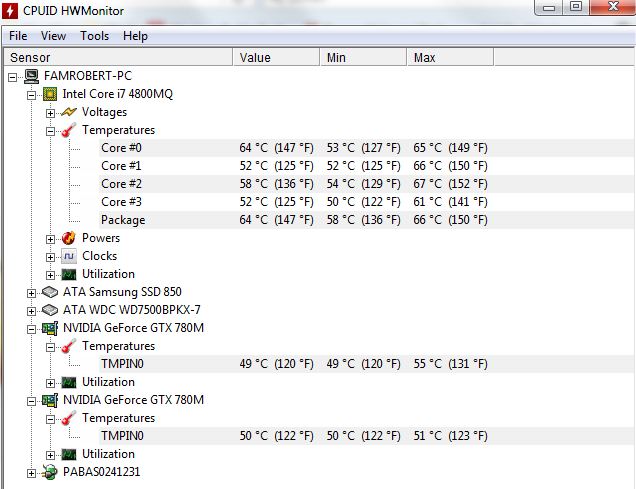636x489 pixels.
Task: Expand the ATA Samsung SSD 850 node
Action: click(31, 293)
